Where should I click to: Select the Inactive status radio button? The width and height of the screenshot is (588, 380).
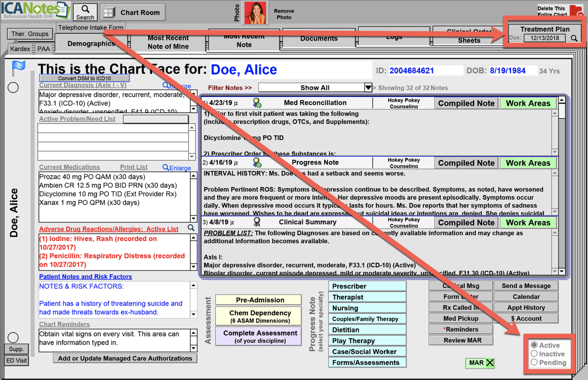pos(534,354)
